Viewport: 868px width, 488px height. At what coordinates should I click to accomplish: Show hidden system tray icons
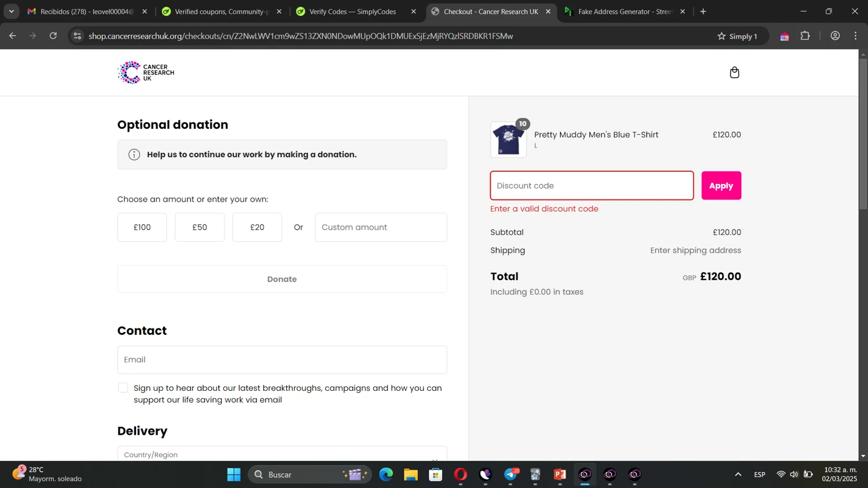point(738,475)
